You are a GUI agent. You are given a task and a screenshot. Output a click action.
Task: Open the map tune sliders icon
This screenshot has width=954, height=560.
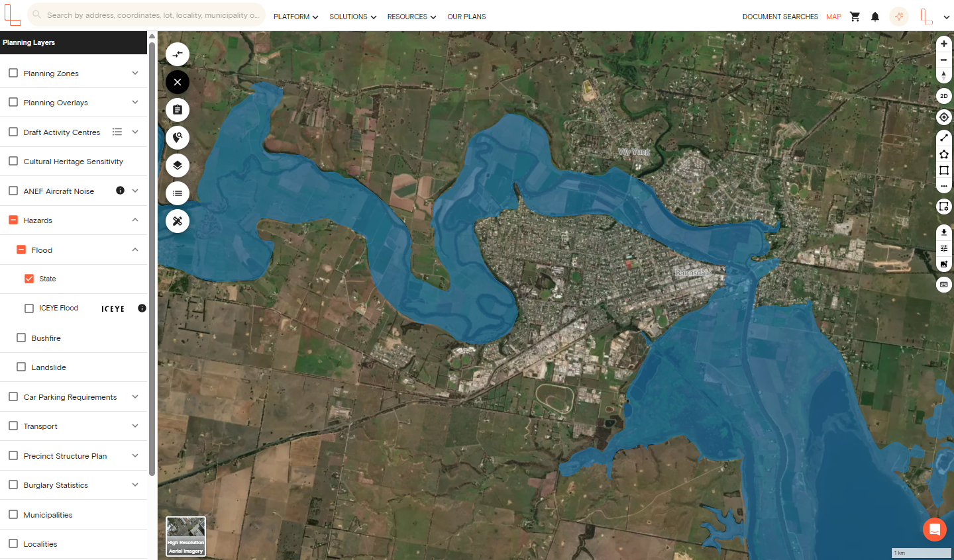click(x=944, y=248)
